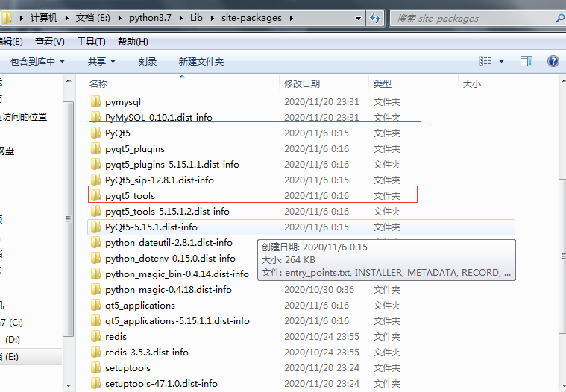Screen dimensions: 566x392
Task: Select the PyMySQL-0.10.1.dist-info folder icon
Action: click(x=95, y=117)
